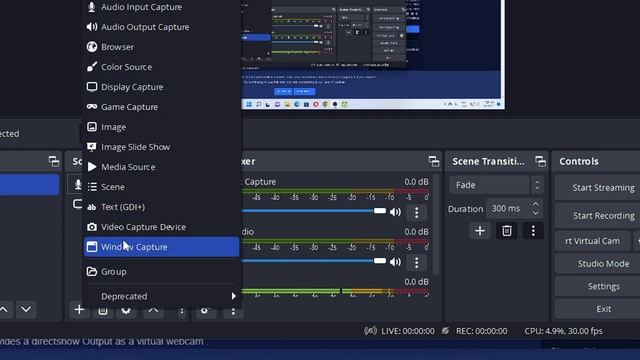640x360 pixels.
Task: Click the list icon beside Scene
Action: pyautogui.click(x=92, y=187)
